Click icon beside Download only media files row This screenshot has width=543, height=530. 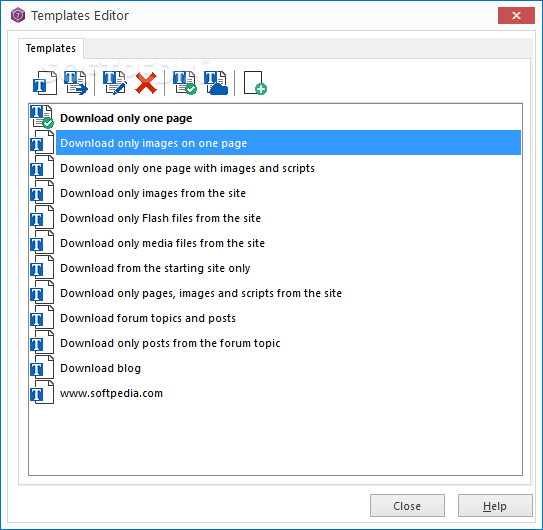click(42, 242)
